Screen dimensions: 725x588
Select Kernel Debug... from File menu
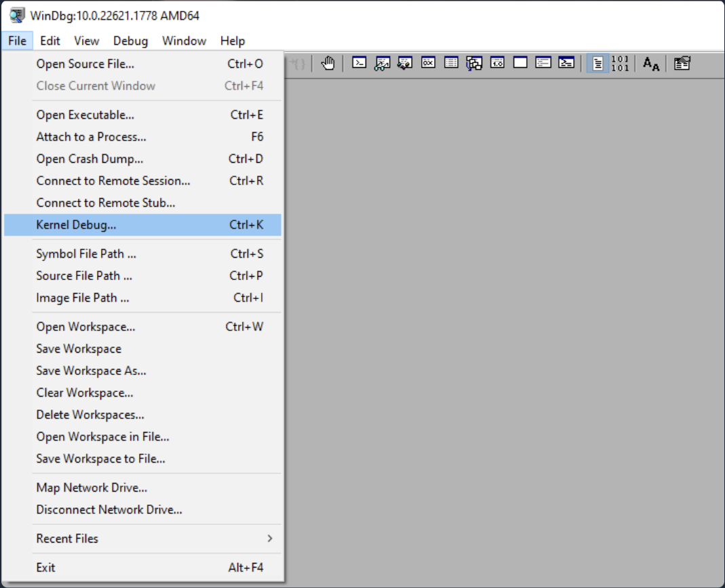(76, 224)
